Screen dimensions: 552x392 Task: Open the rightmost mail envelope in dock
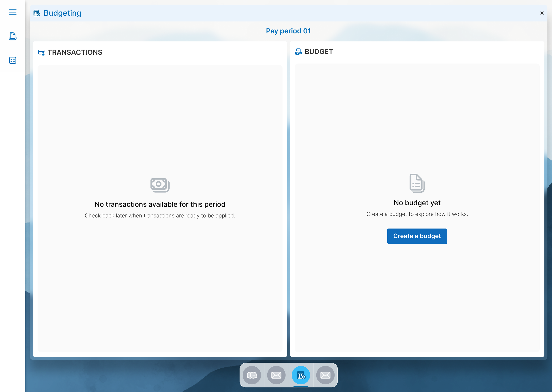click(325, 375)
